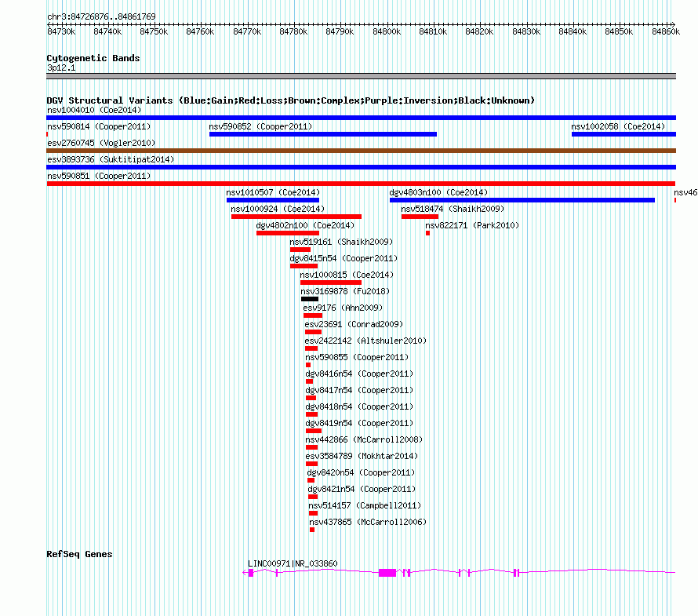
Task: Select the nsv590851 (Cooper2011) label
Action: [99, 176]
